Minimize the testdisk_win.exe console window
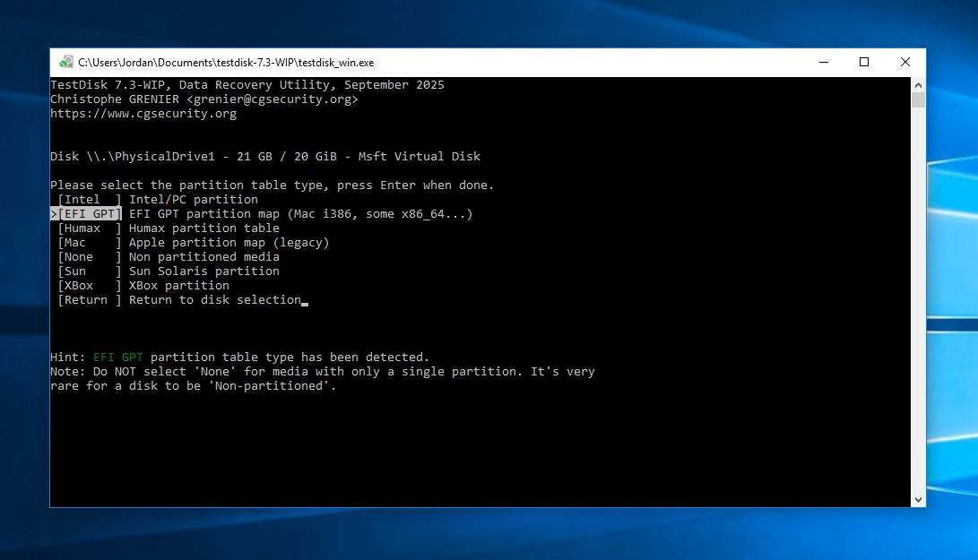Viewport: 978px width, 560px height. click(823, 63)
